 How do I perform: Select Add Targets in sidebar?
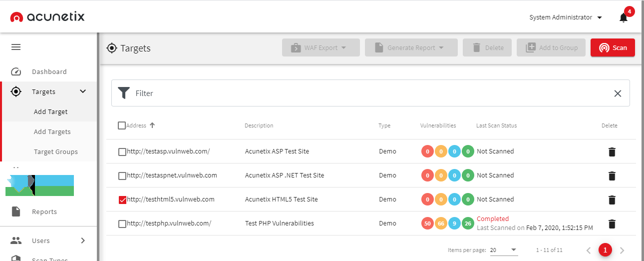pyautogui.click(x=52, y=131)
